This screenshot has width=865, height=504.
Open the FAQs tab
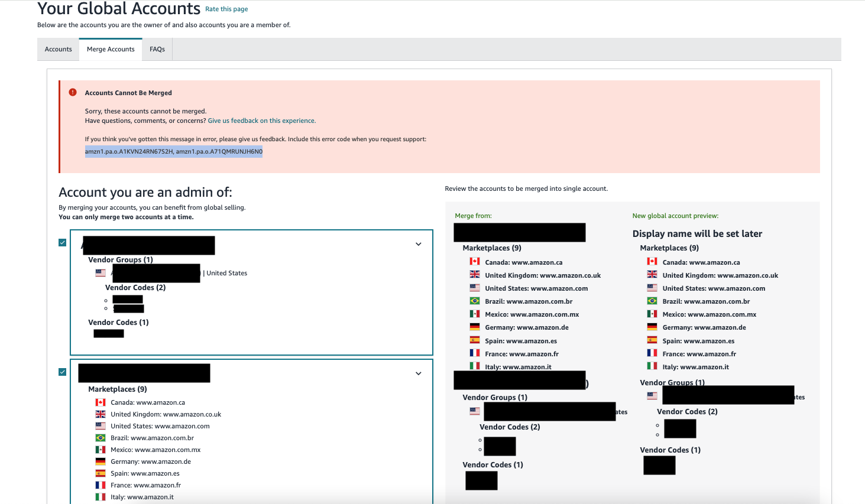(x=157, y=49)
